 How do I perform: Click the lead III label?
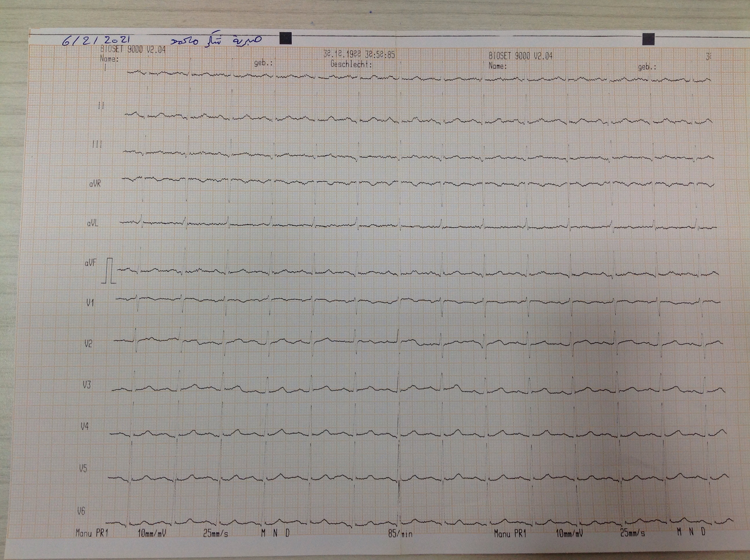97,145
